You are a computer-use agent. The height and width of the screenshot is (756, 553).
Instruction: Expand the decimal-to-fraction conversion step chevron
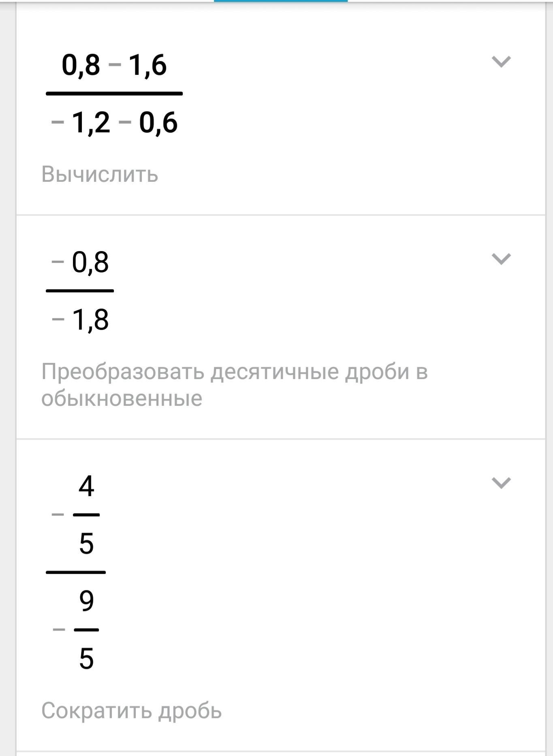501,259
